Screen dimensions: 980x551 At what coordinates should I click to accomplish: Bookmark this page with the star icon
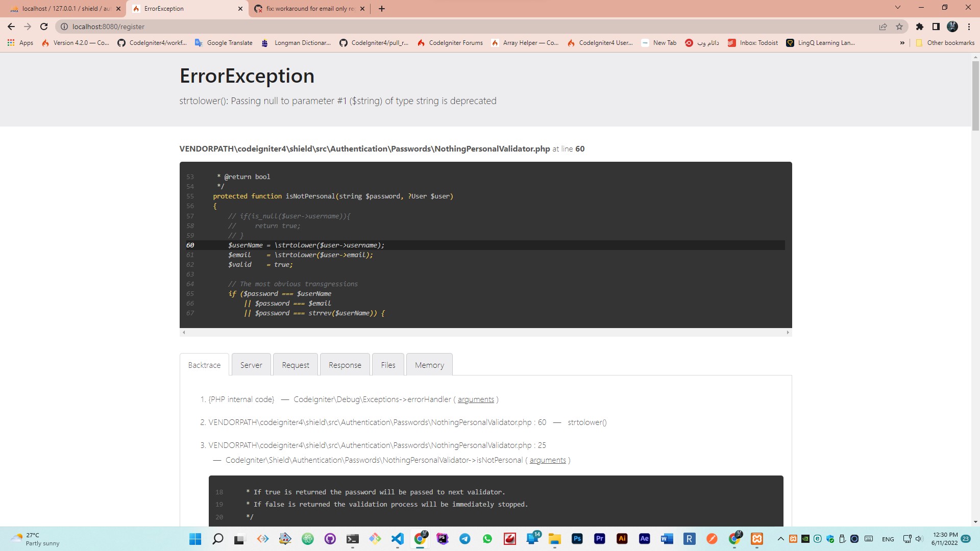(899, 27)
